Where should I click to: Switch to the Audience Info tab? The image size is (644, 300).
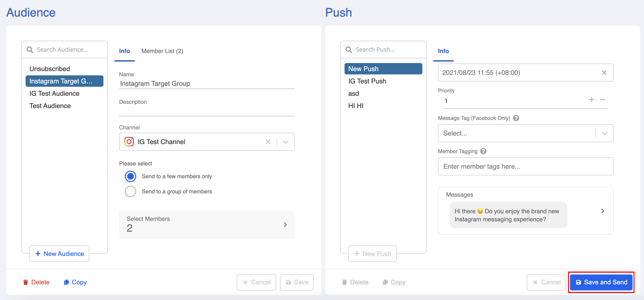coord(125,51)
